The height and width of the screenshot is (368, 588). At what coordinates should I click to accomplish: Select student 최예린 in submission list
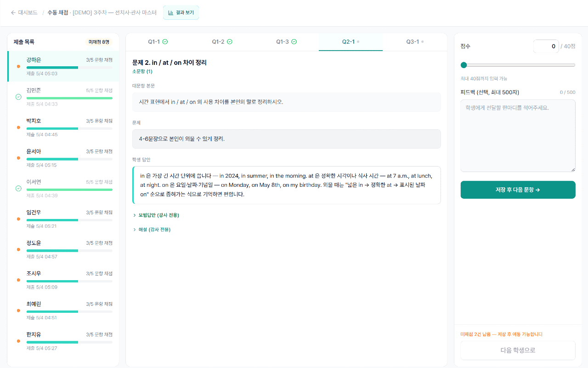(63, 311)
